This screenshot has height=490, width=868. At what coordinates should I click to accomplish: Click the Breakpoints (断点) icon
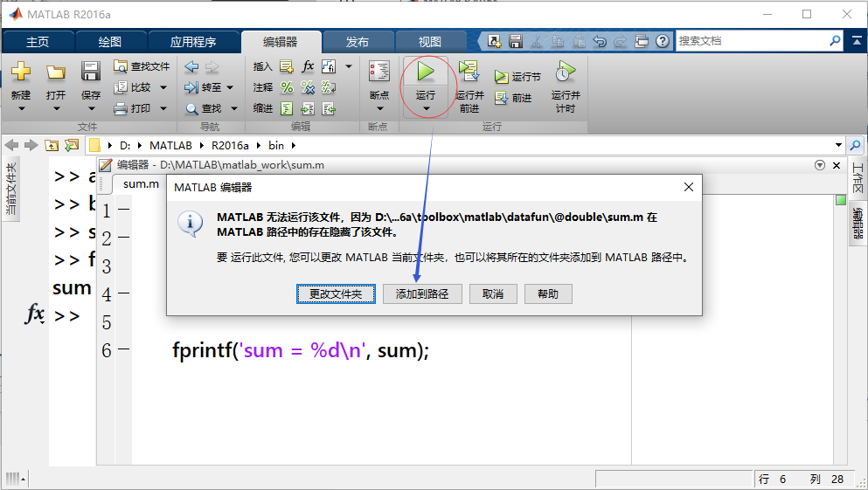click(x=379, y=72)
